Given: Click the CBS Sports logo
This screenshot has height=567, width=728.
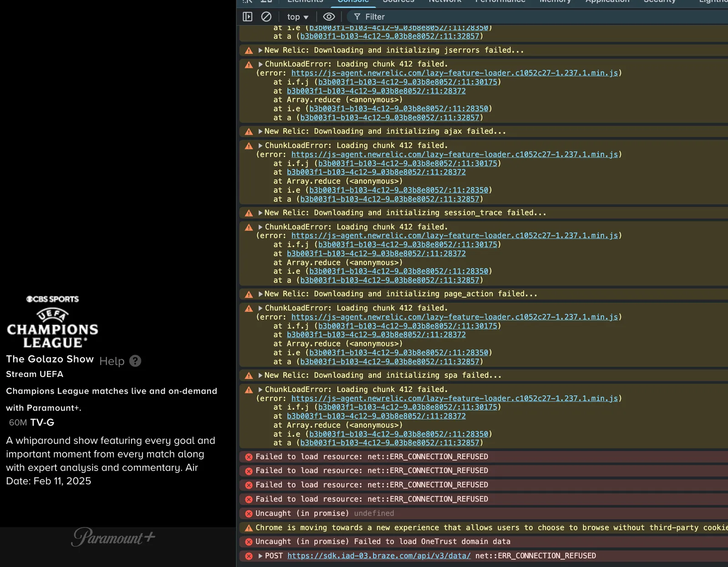Looking at the screenshot, I should click(52, 299).
